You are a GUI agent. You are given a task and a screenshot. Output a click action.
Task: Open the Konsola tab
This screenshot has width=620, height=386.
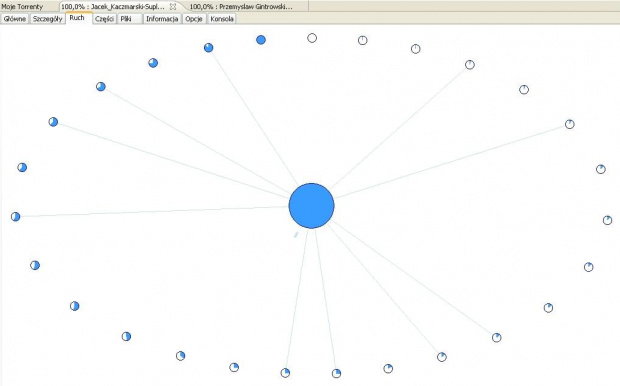[x=222, y=19]
